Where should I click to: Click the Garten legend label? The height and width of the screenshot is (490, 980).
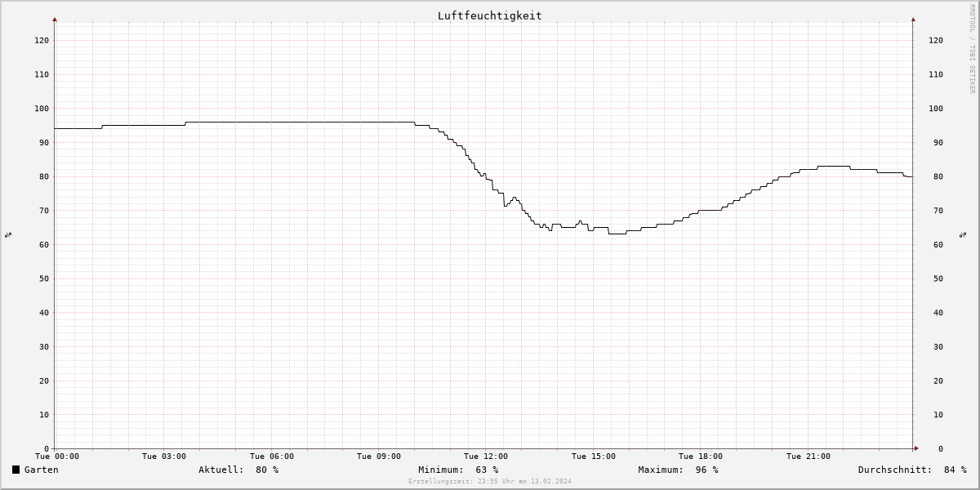point(41,470)
